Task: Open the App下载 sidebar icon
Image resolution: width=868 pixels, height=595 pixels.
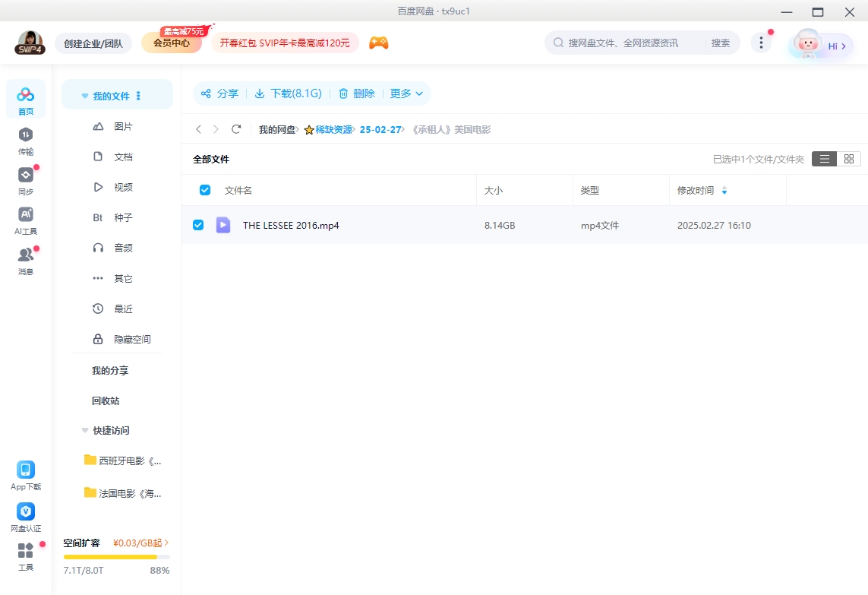Action: tap(26, 470)
